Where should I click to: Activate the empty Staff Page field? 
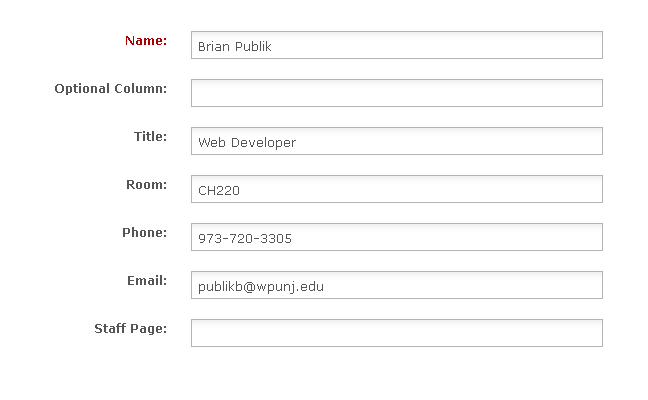[396, 333]
